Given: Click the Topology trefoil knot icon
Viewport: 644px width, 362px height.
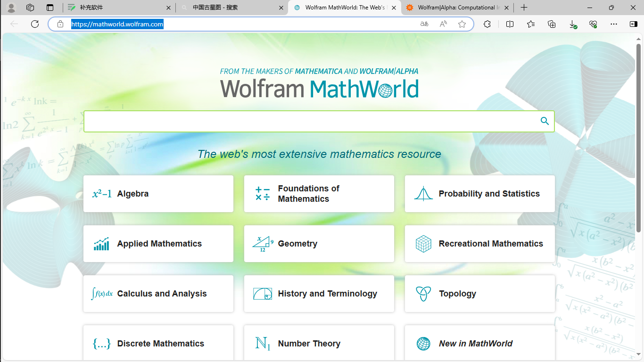Looking at the screenshot, I should pos(423,294).
